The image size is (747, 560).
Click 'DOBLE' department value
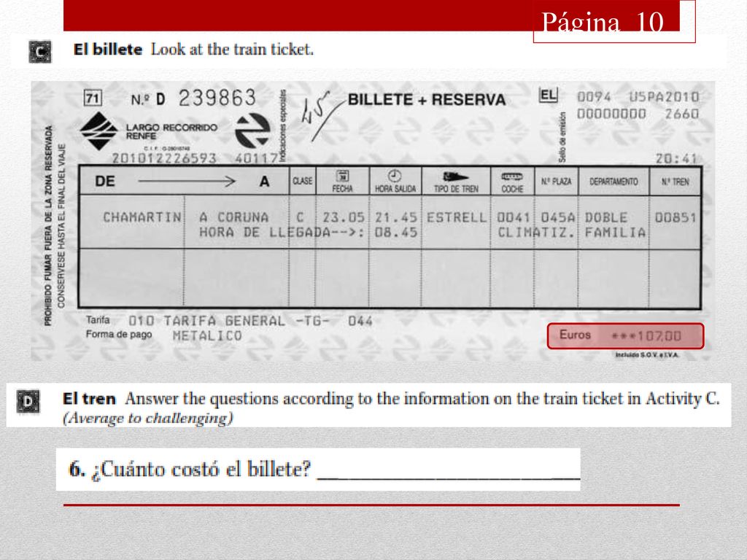click(x=606, y=217)
